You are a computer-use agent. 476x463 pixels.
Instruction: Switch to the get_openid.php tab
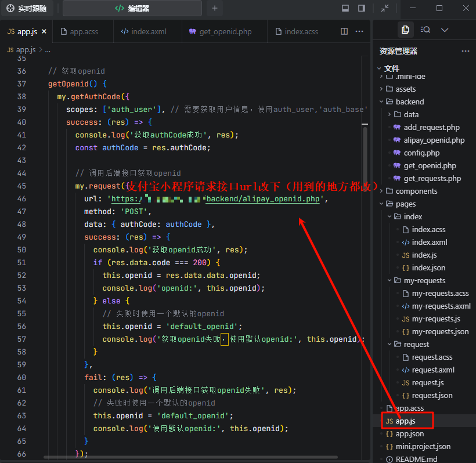point(219,31)
